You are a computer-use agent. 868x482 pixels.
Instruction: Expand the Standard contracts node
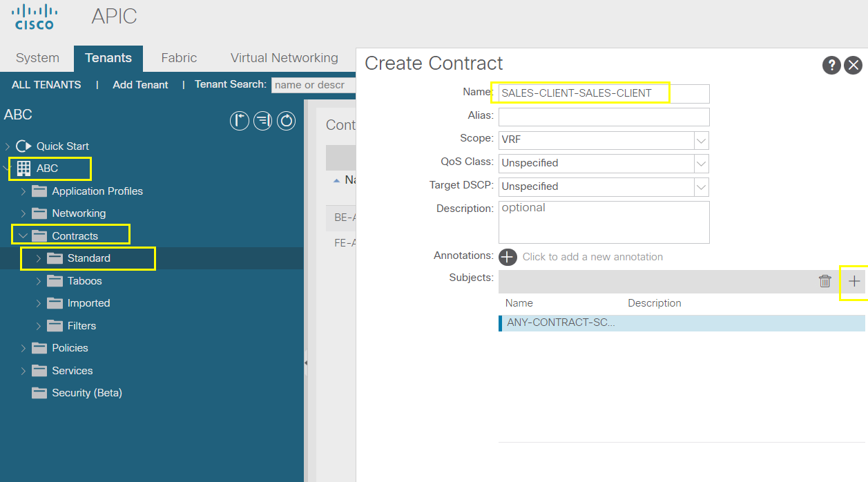pyautogui.click(x=39, y=258)
